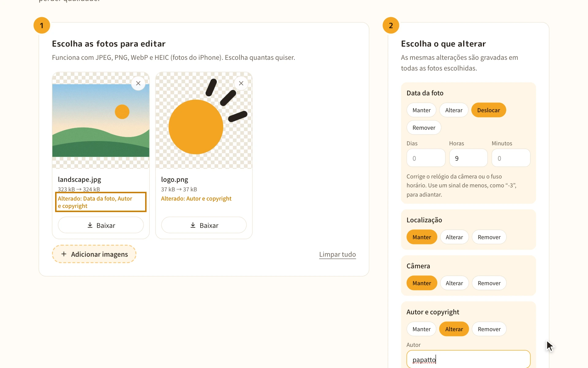Open logo.png sun thumbnail
Screen dimensions: 588x368
[204, 121]
